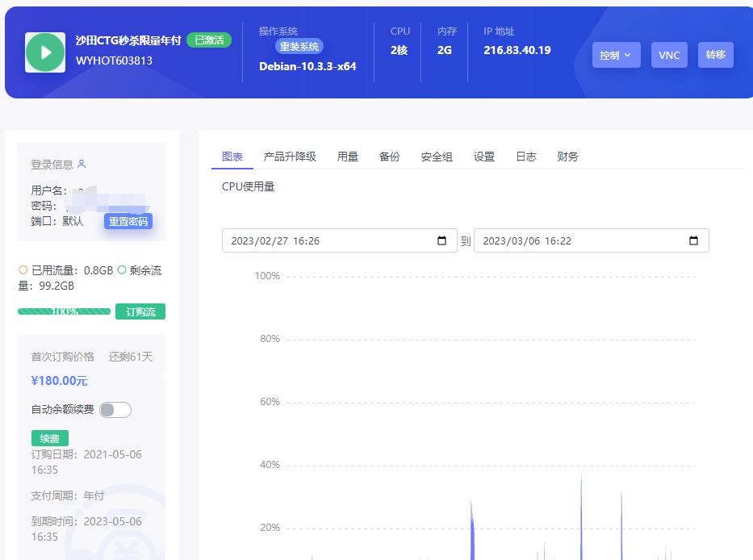Switch to the 图表 tab
This screenshot has height=560, width=753.
(x=232, y=157)
